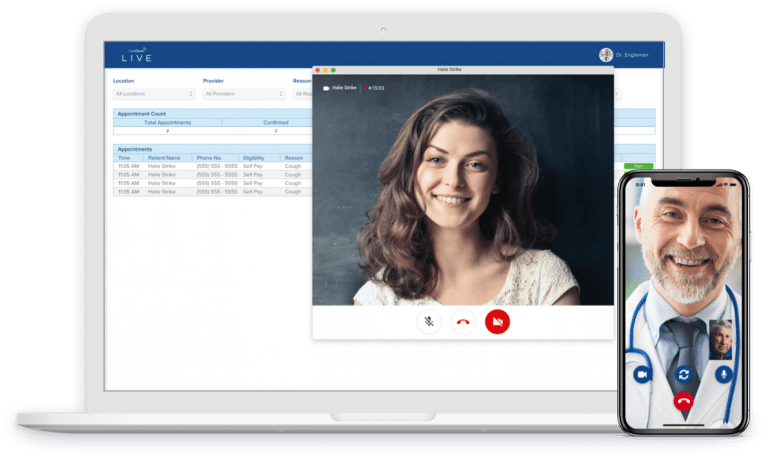Viewport: 768px width, 458px height.
Task: Tap the self-view thumbnail on the phone
Action: (720, 339)
